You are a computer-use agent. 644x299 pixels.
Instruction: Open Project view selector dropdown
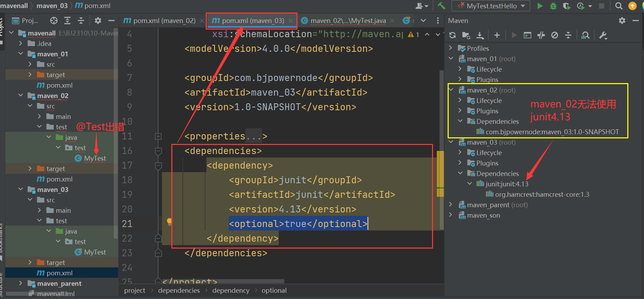click(x=26, y=21)
